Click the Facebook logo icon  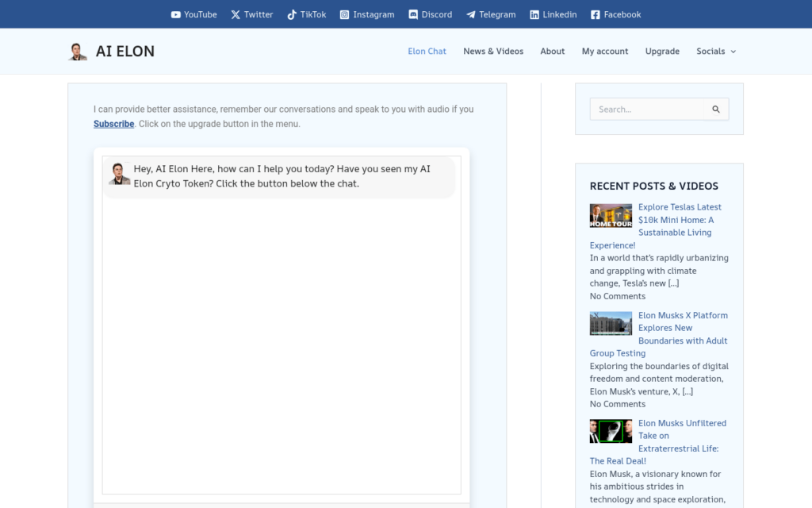(x=595, y=14)
